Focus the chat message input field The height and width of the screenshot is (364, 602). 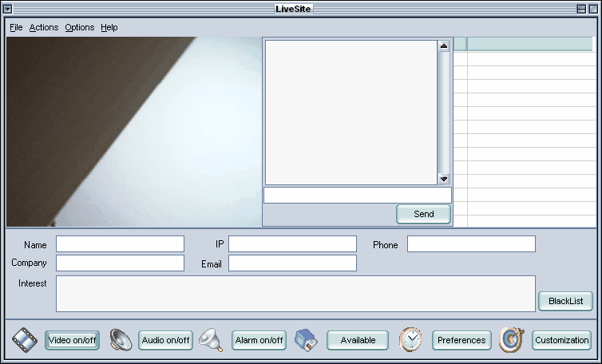pyautogui.click(x=358, y=195)
